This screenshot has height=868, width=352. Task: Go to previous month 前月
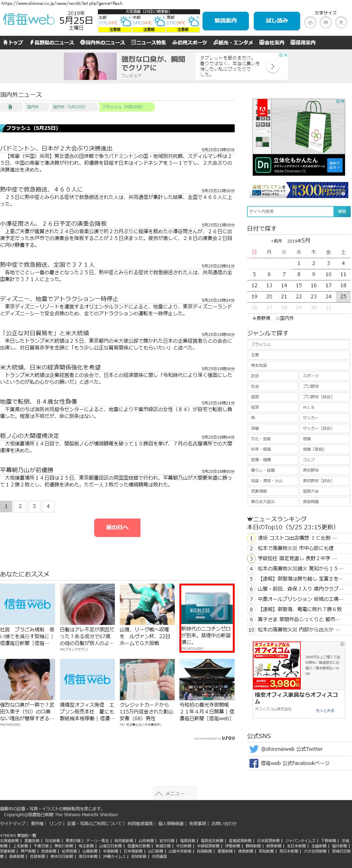click(276, 241)
